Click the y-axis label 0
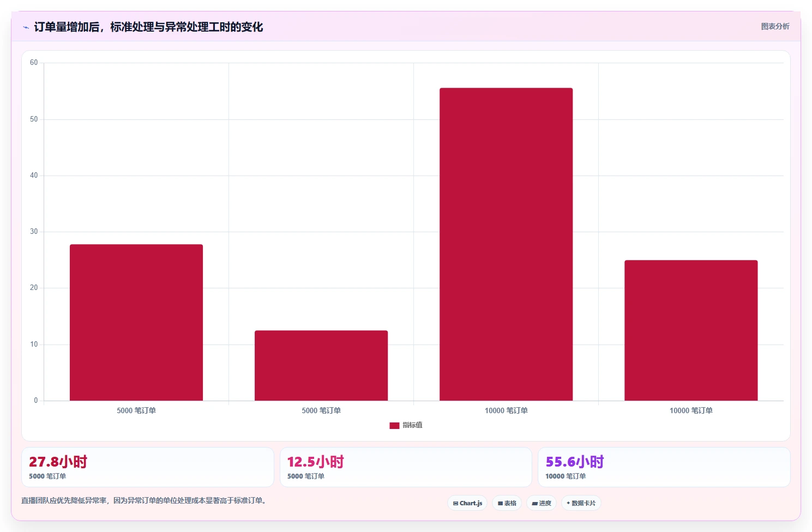The width and height of the screenshot is (812, 532). click(x=36, y=401)
